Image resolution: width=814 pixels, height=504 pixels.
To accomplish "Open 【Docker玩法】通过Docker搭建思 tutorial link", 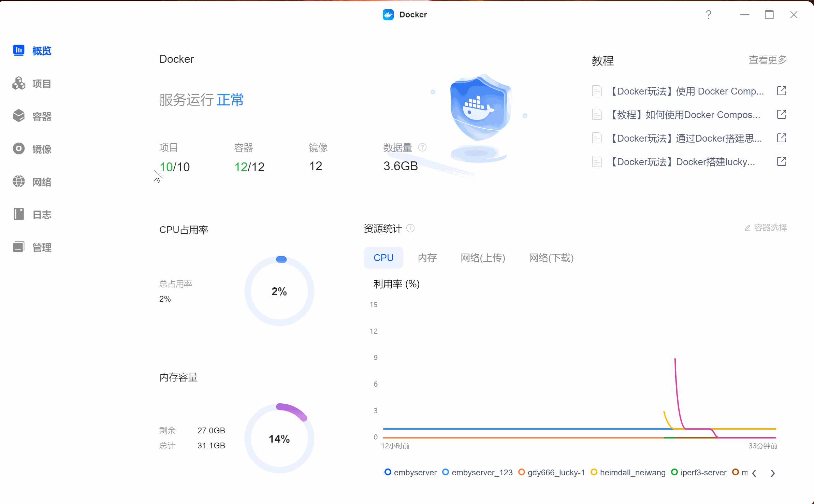I will [x=685, y=138].
